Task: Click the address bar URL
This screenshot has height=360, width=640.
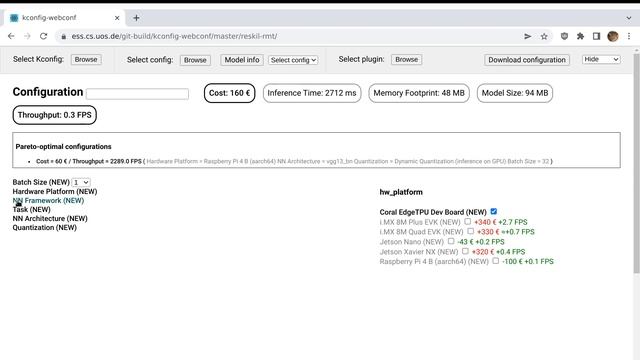Action: [x=174, y=36]
